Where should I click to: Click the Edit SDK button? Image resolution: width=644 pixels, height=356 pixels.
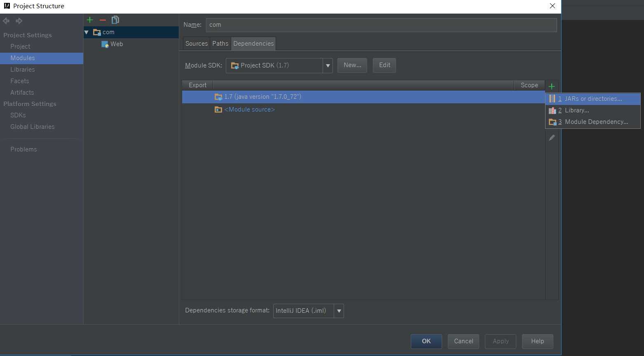[384, 65]
